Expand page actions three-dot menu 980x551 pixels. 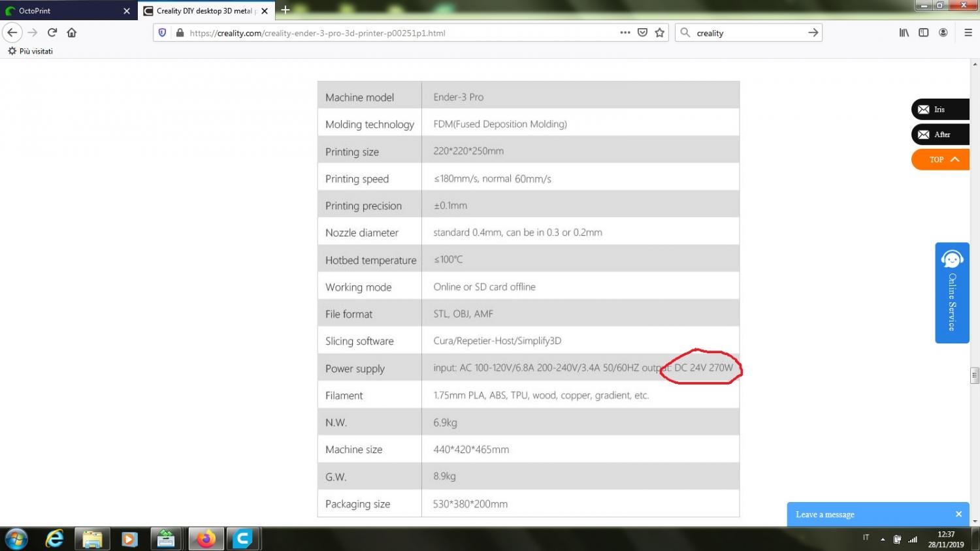pos(625,33)
